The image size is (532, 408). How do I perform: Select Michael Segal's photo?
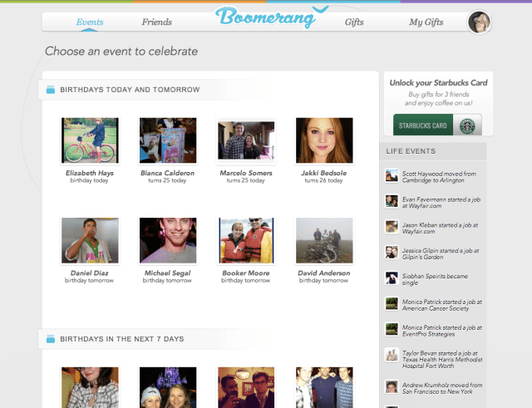coord(168,240)
